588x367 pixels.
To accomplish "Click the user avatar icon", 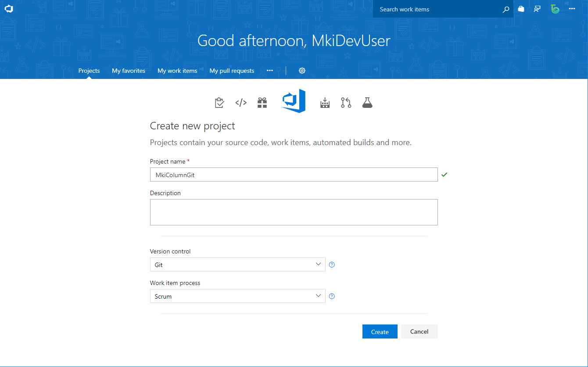I will [555, 9].
